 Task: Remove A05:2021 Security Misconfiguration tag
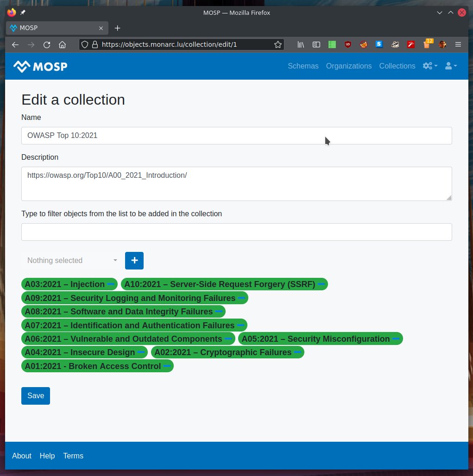pos(396,339)
